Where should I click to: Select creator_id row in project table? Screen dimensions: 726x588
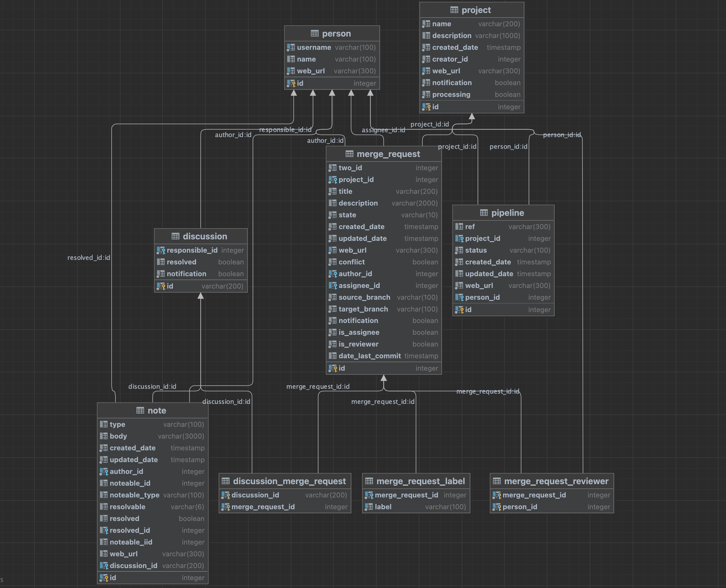(x=472, y=59)
